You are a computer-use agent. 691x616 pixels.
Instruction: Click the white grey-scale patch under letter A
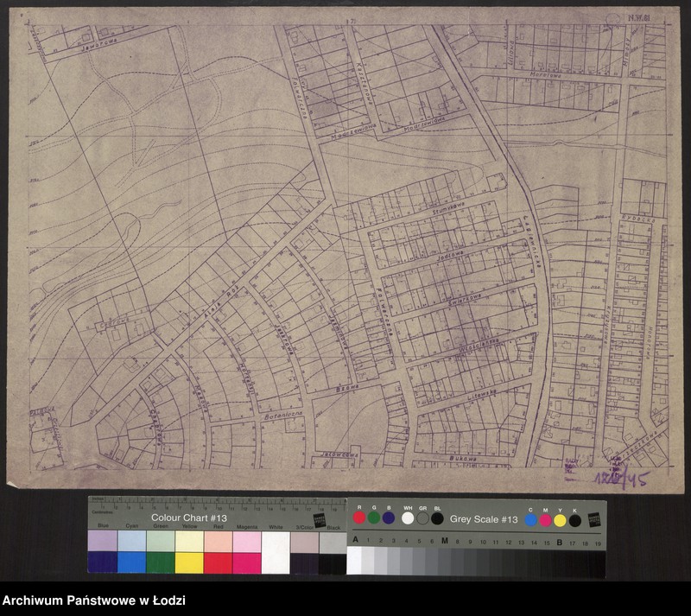[x=354, y=560]
